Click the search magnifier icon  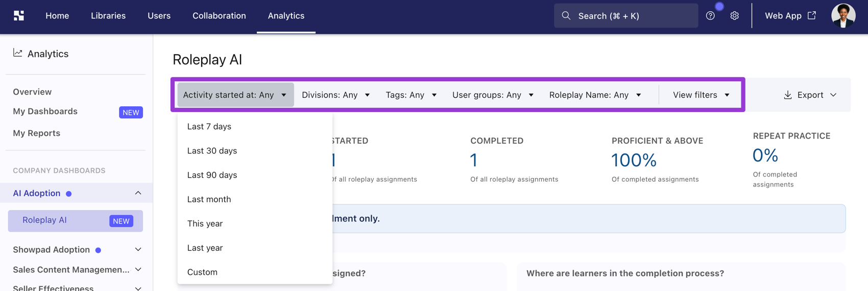click(566, 16)
